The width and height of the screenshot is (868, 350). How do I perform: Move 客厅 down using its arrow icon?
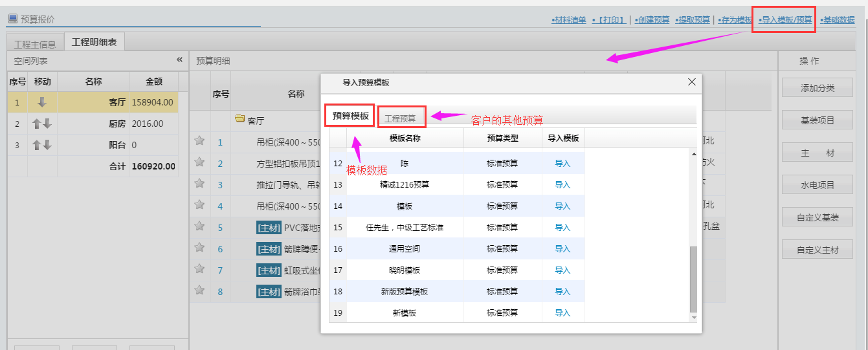(x=42, y=102)
